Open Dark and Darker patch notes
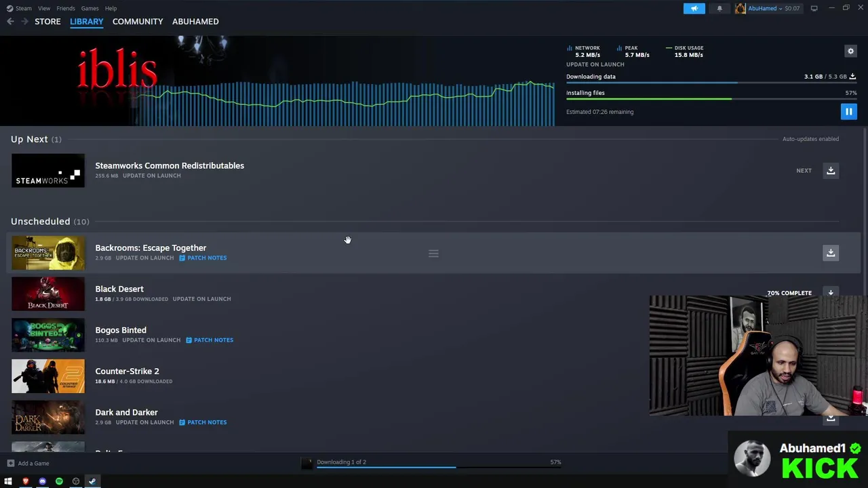This screenshot has width=868, height=488. point(203,422)
